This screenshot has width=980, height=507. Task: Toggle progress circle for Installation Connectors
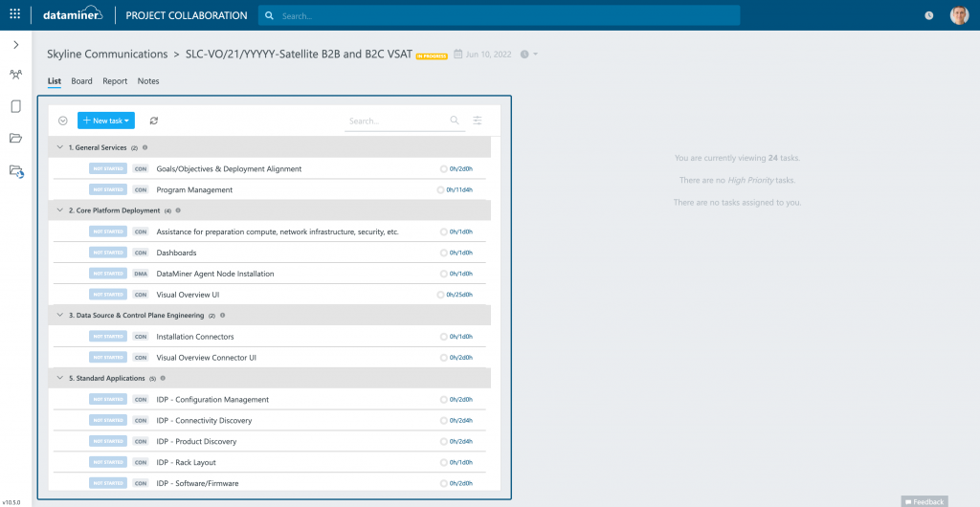coord(444,337)
